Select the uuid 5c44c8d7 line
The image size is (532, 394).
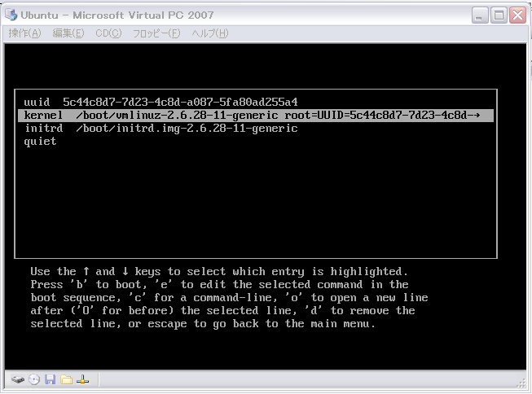pos(256,102)
